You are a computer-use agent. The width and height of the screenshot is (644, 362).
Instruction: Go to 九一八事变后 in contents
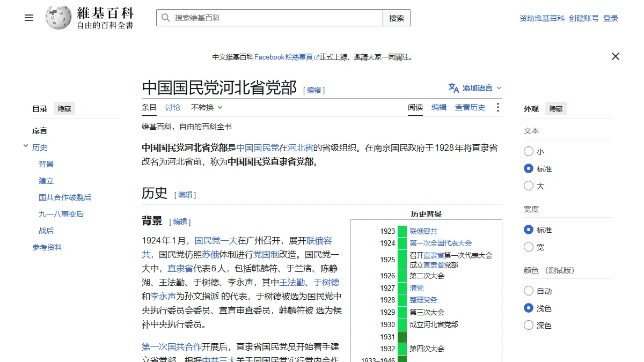pyautogui.click(x=61, y=214)
